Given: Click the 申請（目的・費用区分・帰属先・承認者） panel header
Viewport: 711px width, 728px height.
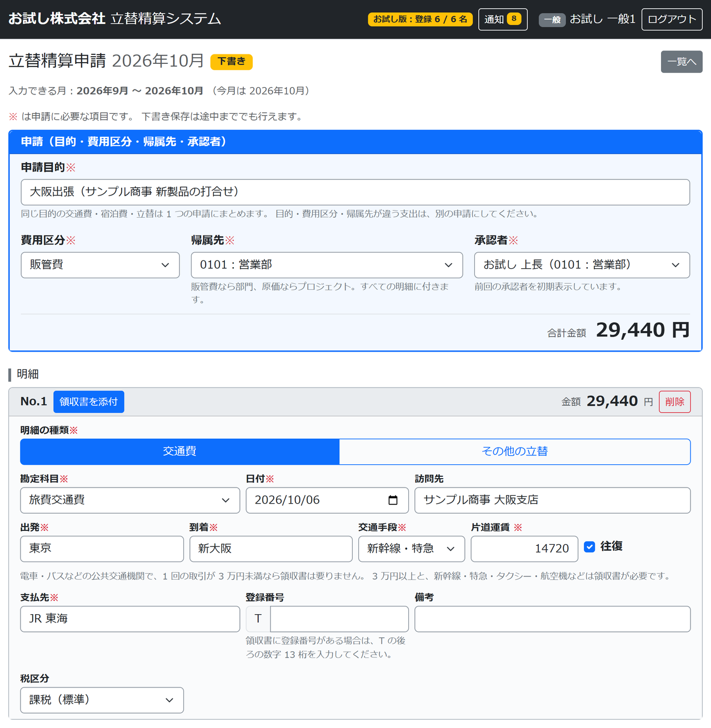Looking at the screenshot, I should pyautogui.click(x=355, y=142).
